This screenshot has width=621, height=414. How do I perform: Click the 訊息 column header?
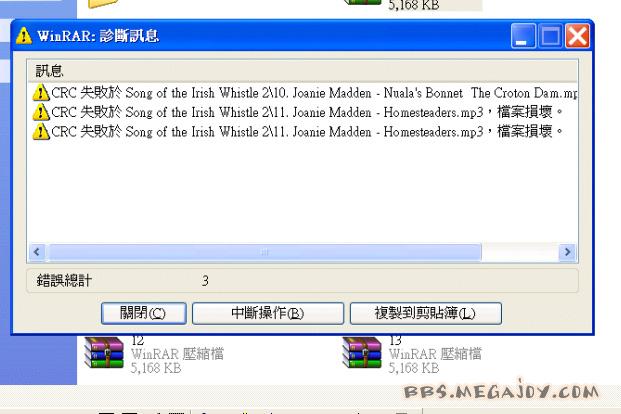(x=303, y=71)
